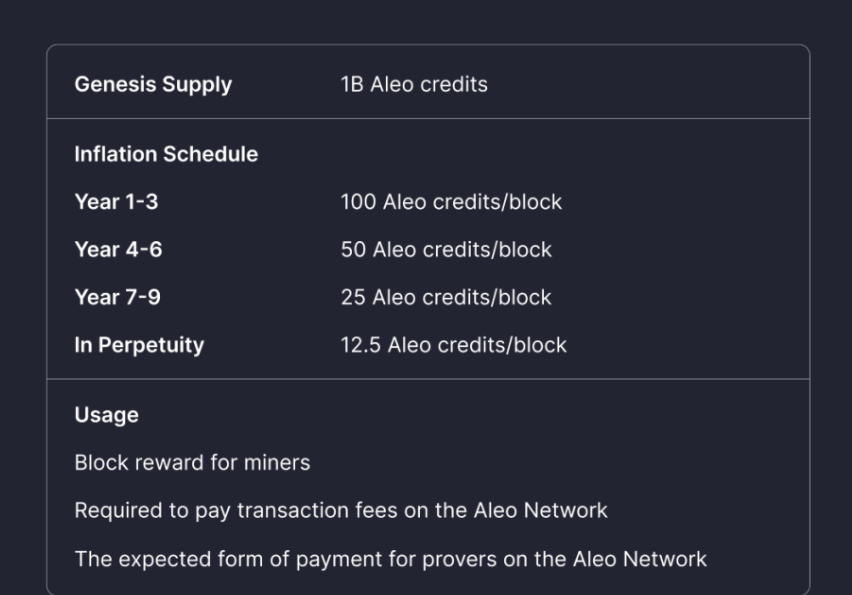Click the word Schedule in heading
This screenshot has width=852, height=595.
pyautogui.click(x=211, y=154)
